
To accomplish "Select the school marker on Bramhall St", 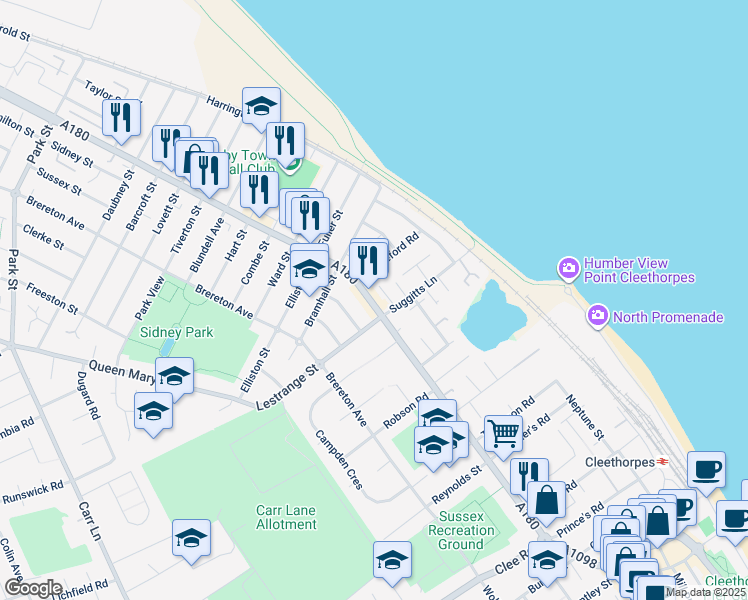I will coord(309,269).
